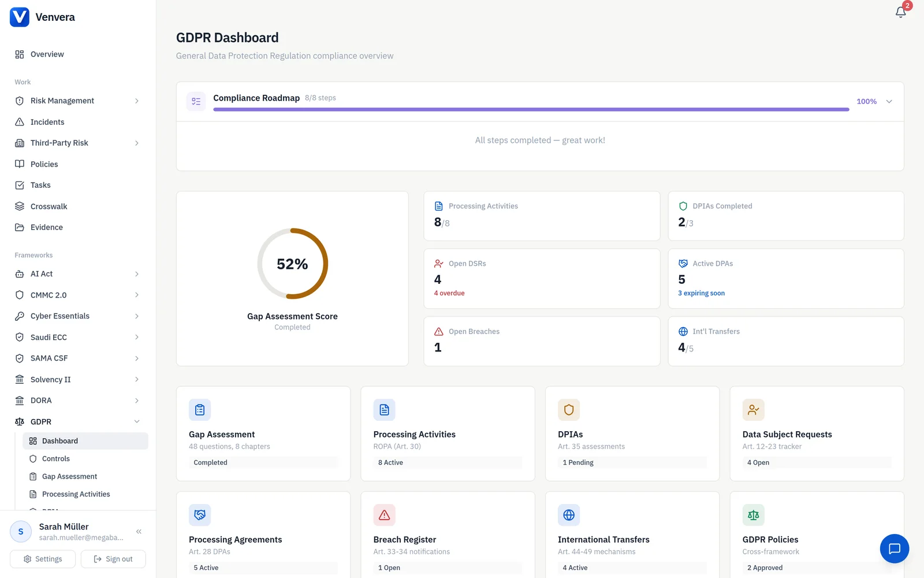Expand the Saudi ECC framework

(x=137, y=337)
